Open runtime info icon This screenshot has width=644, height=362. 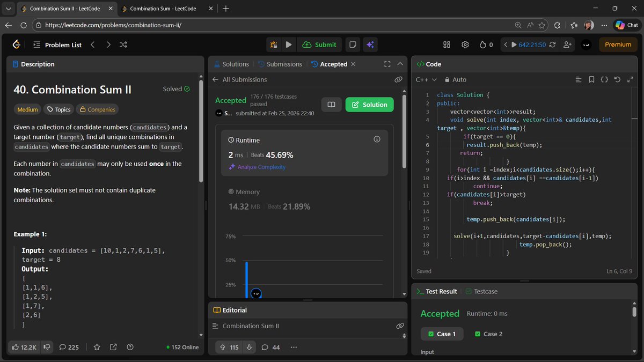377,139
